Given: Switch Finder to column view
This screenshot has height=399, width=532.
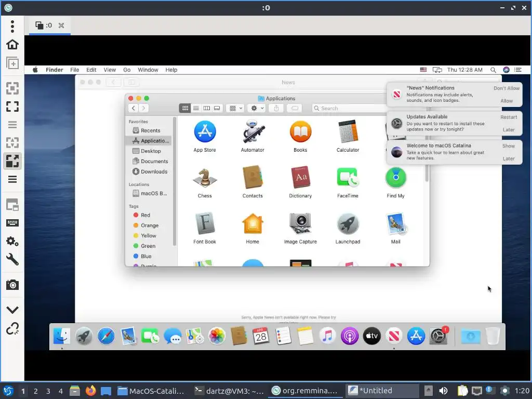Looking at the screenshot, I should pyautogui.click(x=206, y=108).
